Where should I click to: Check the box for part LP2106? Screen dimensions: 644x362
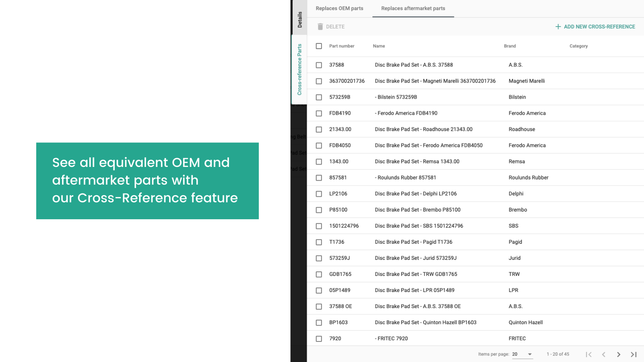[319, 193]
